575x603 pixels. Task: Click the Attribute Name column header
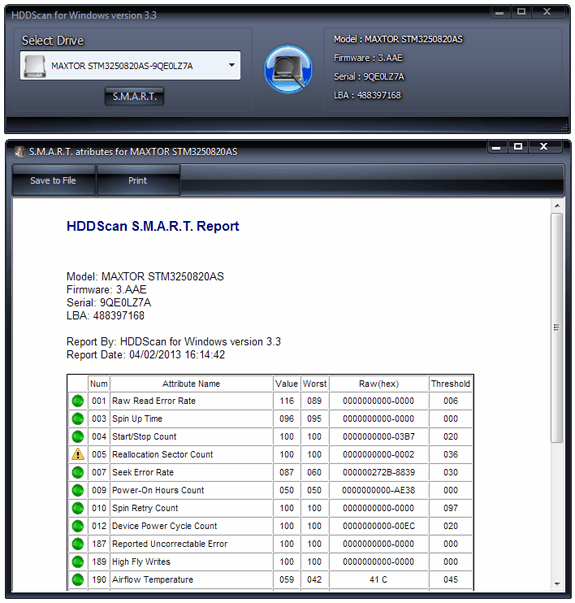[x=191, y=384]
